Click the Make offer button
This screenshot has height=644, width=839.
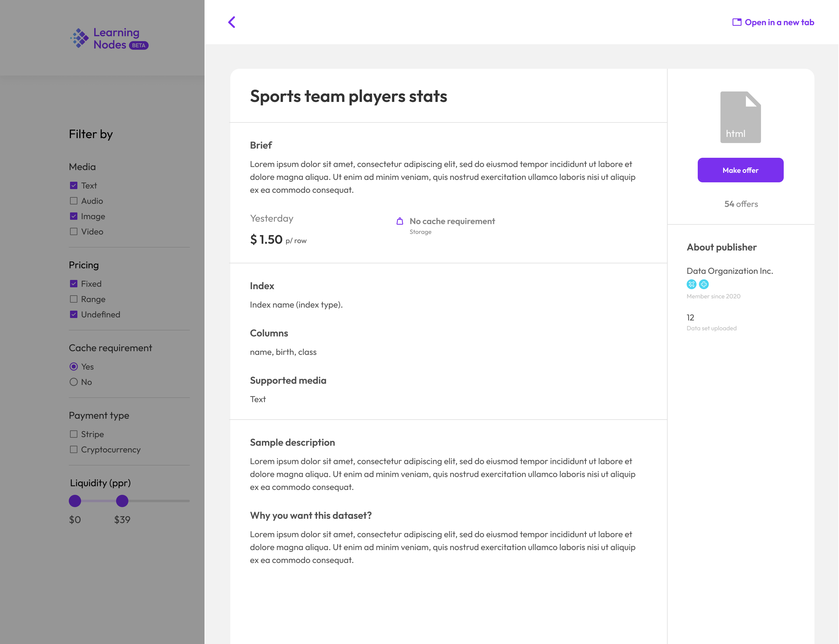pos(740,170)
